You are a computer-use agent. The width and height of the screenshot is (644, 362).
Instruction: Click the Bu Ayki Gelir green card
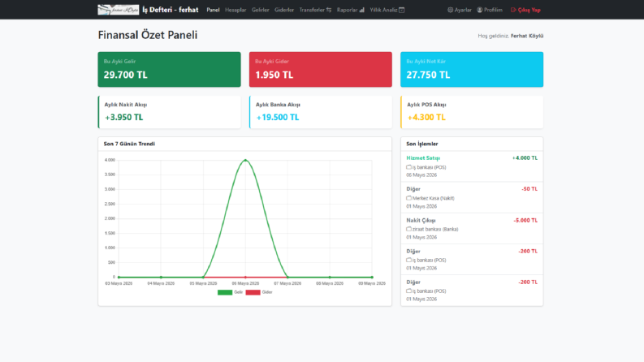pos(169,69)
